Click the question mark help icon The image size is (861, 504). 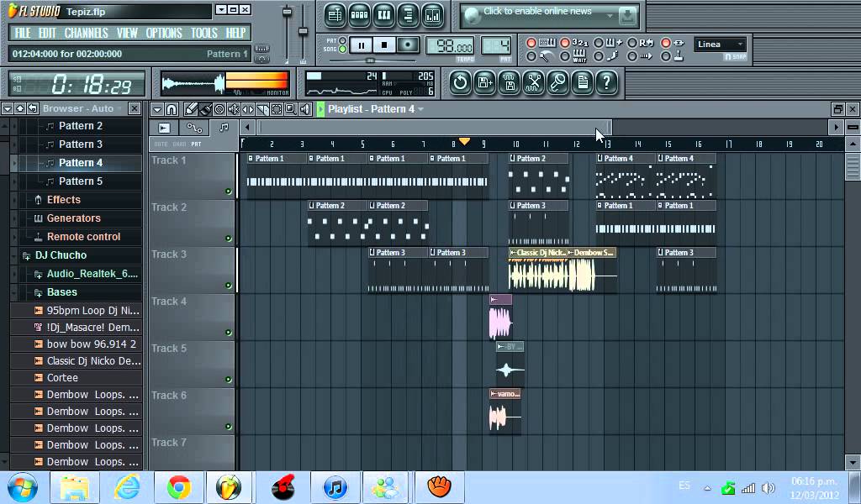pos(607,83)
